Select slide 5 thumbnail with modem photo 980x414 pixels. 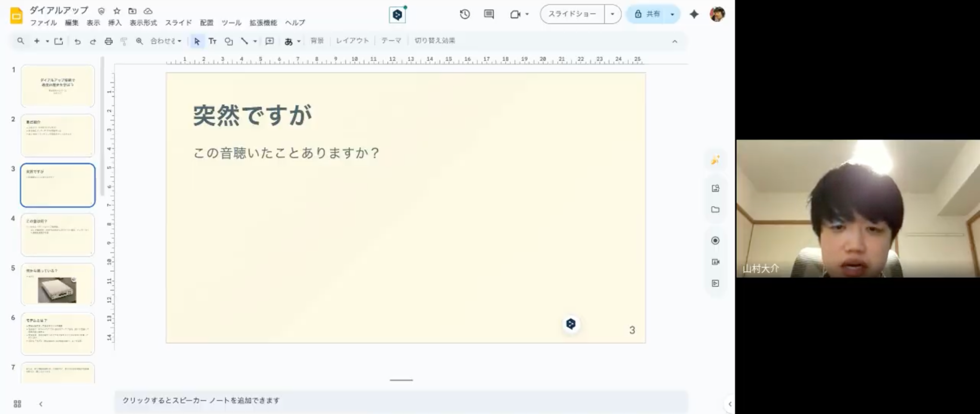(57, 284)
